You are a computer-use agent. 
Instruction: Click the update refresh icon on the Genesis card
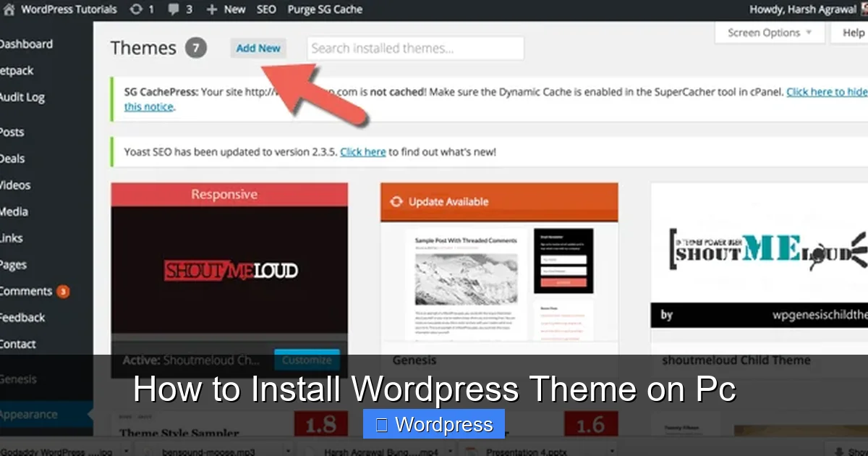pos(396,202)
